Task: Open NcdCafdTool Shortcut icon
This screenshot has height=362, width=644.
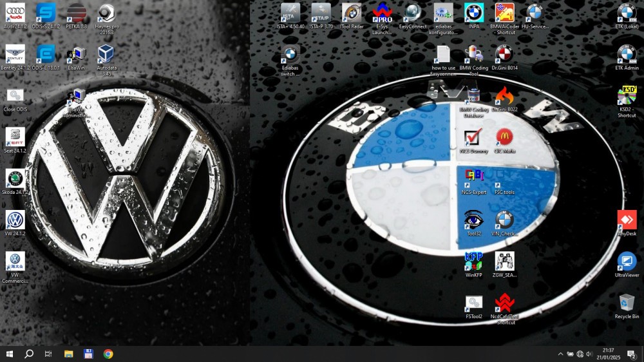Action: pyautogui.click(x=505, y=309)
